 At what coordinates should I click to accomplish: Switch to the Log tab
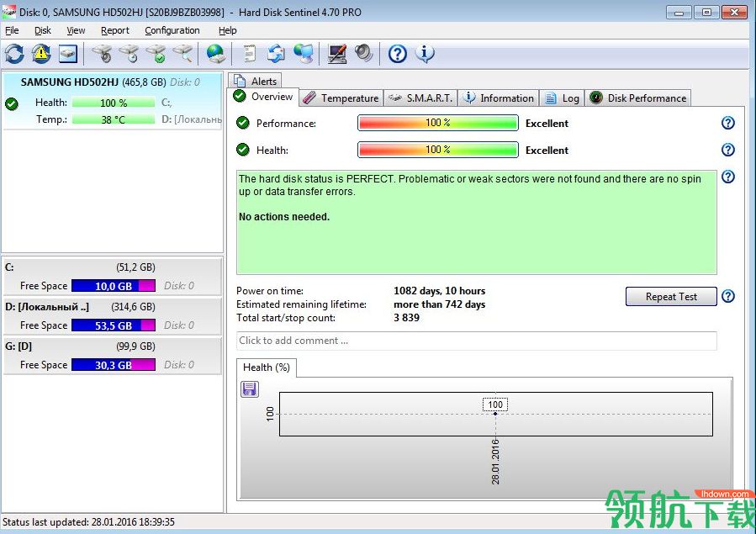(x=563, y=98)
